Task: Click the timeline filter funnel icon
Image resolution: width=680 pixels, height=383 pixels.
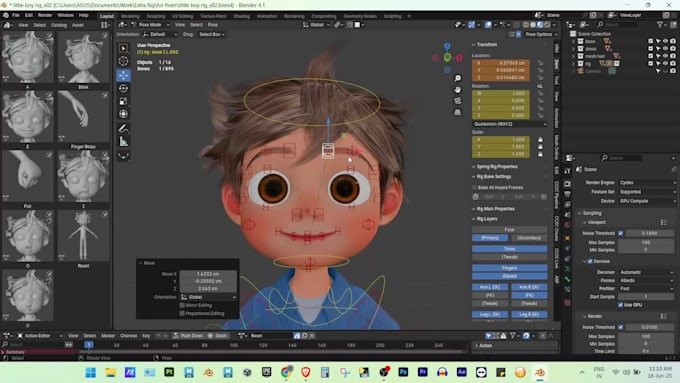Action: [x=513, y=336]
